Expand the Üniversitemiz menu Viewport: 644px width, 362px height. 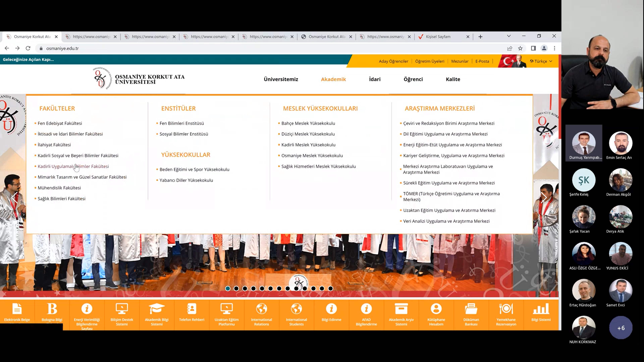click(x=281, y=79)
